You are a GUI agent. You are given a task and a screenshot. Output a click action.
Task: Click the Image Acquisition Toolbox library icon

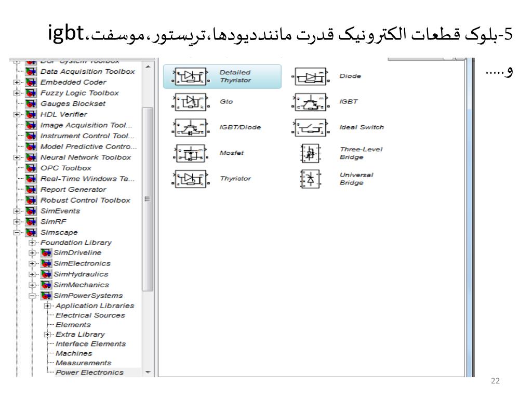[x=31, y=125]
